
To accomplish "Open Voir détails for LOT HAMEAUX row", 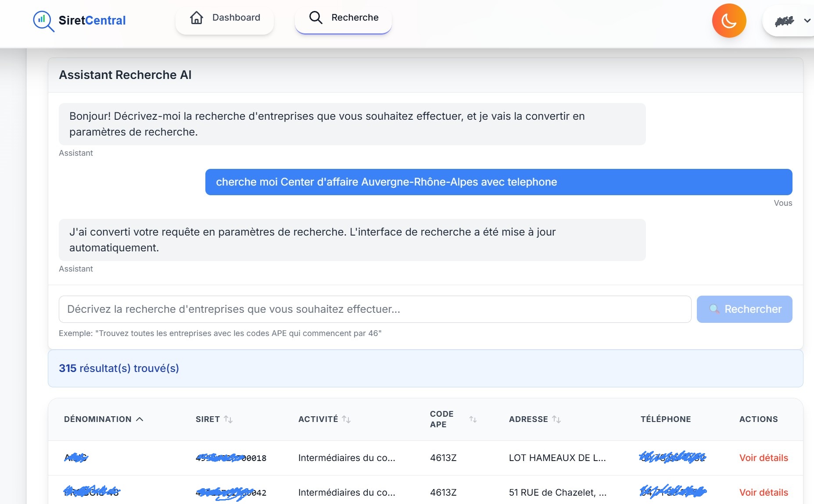I will pyautogui.click(x=764, y=458).
